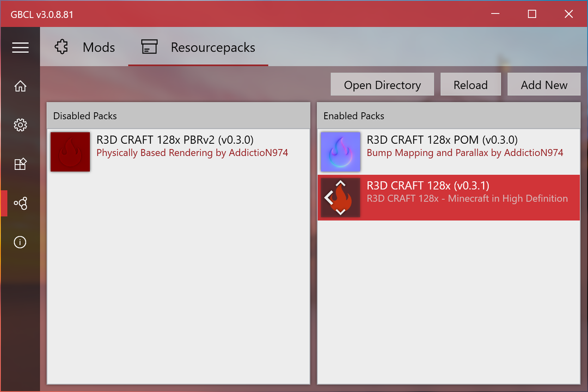Viewport: 588px width, 392px height.
Task: Click the sidebar modpack grid icon
Action: [20, 164]
